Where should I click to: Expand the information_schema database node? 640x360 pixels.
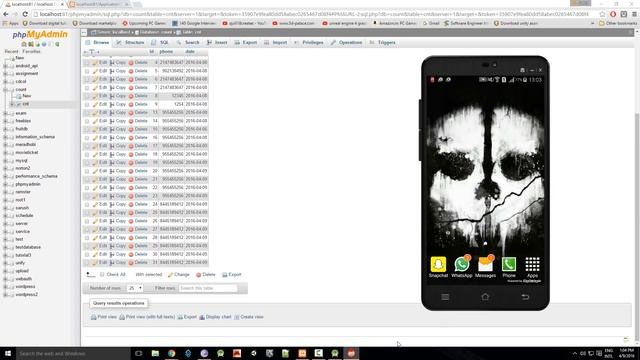(6, 137)
